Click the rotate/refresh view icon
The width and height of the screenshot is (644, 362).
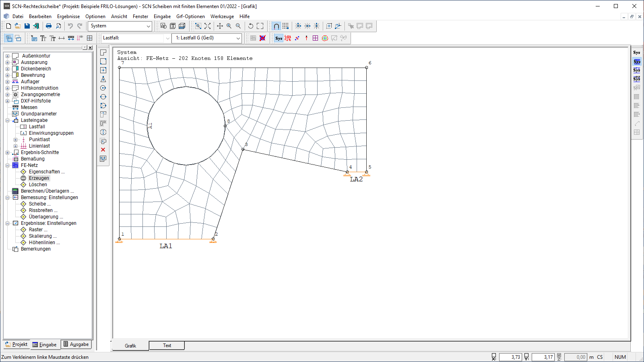click(251, 26)
